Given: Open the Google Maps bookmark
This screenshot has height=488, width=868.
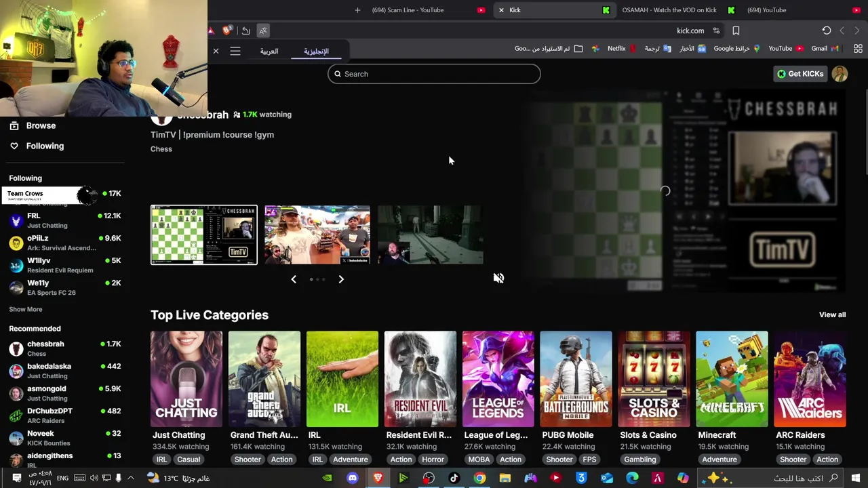Looking at the screenshot, I should (x=736, y=49).
